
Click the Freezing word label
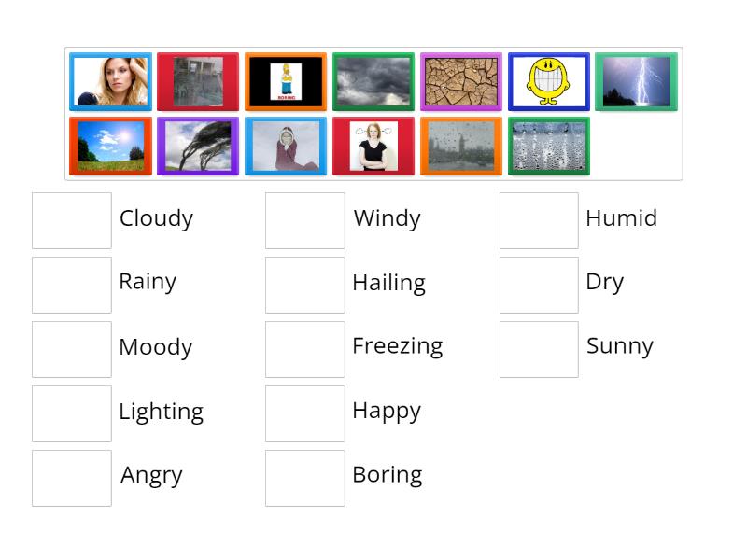pyautogui.click(x=398, y=346)
